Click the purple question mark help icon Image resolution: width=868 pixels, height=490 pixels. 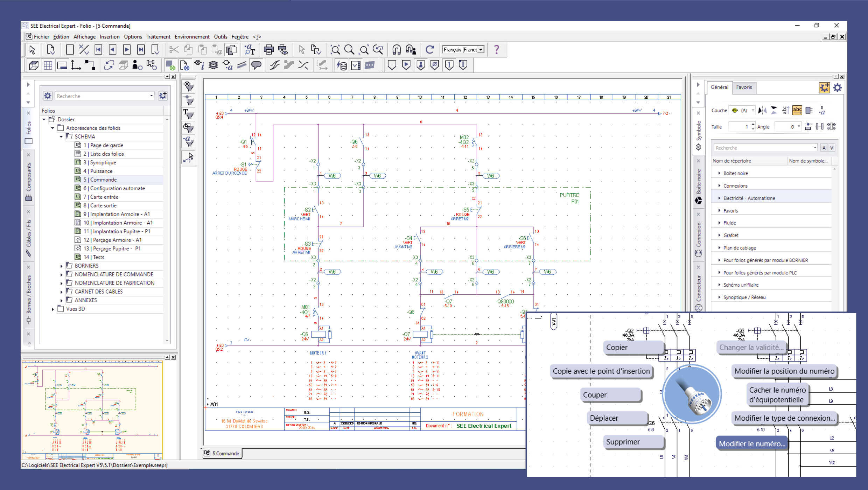tap(496, 50)
